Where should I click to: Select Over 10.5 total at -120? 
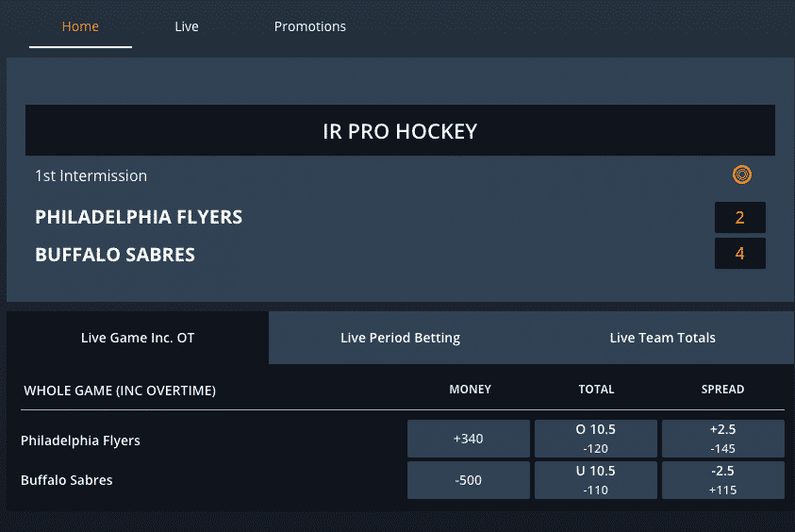click(596, 439)
